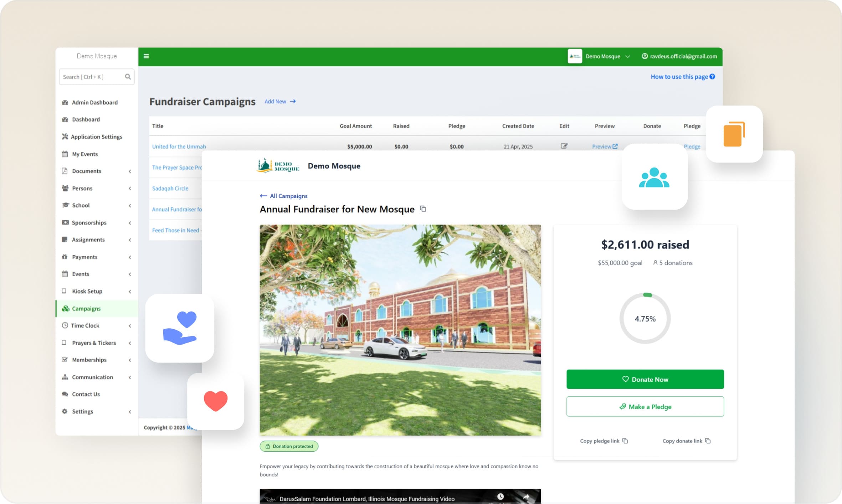Screen dimensions: 842x504
Task: Click the video watch later clock icon
Action: tap(500, 497)
